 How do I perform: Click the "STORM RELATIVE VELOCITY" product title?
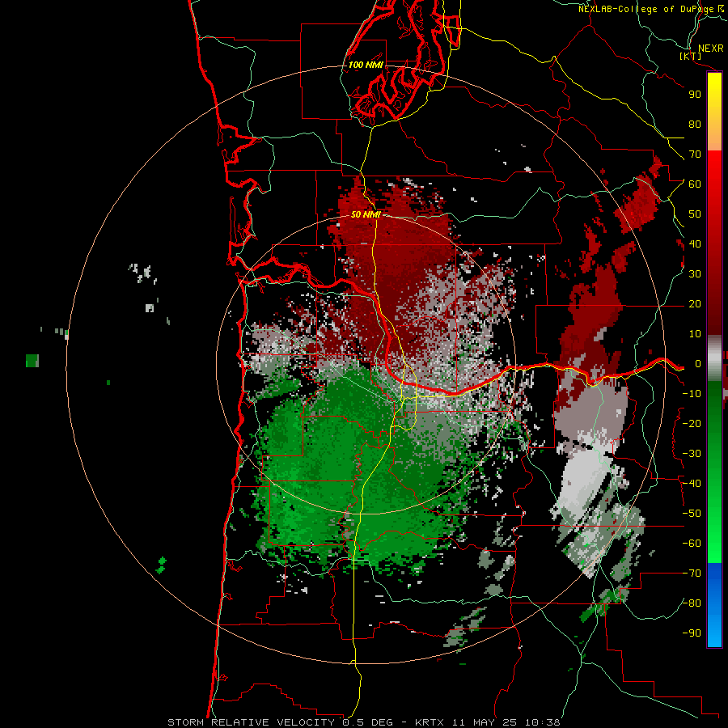[x=251, y=722]
